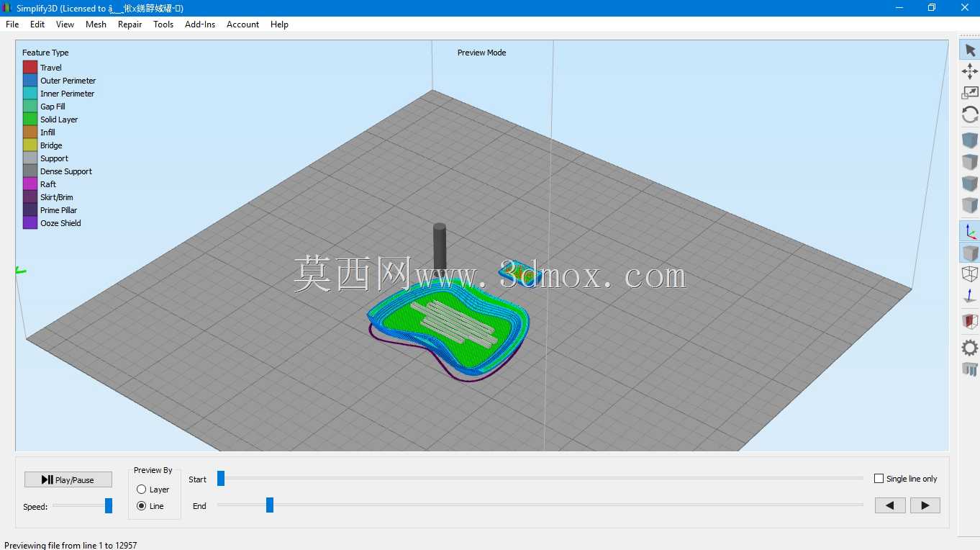The height and width of the screenshot is (550, 980).
Task: Open the support structure generation tool
Action: [x=970, y=369]
